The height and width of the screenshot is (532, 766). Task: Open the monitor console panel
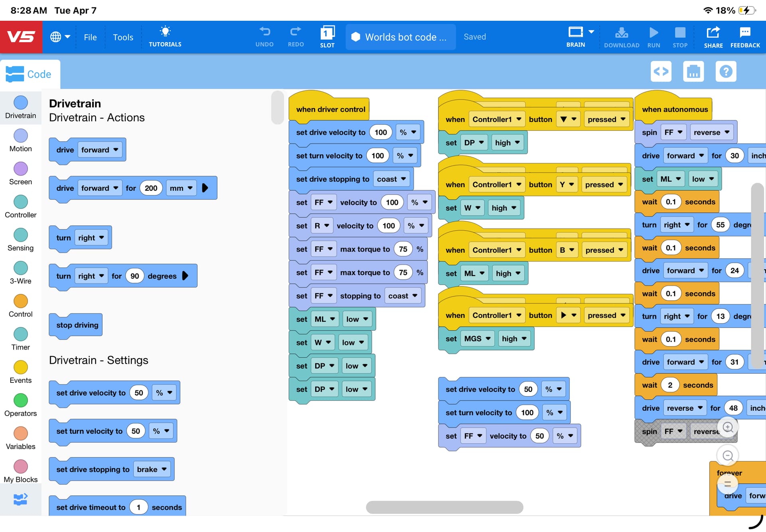tap(693, 71)
